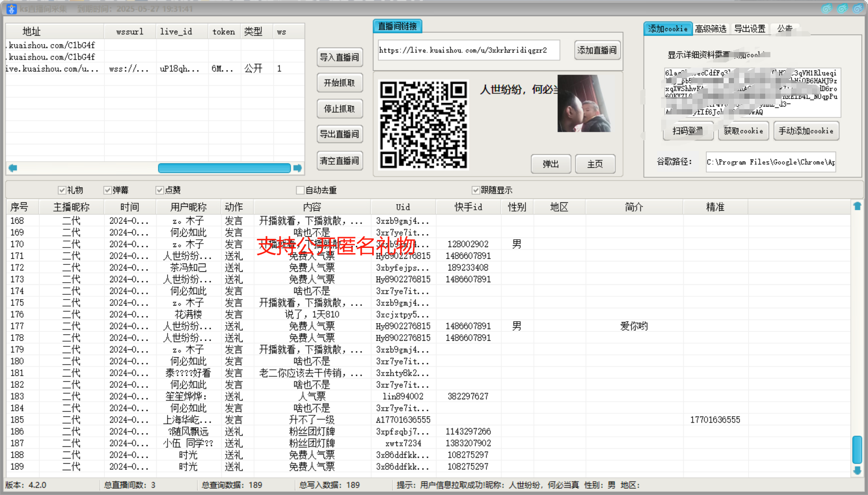Select row 181 with 老二你应该去干传销 message

[x=428, y=373]
